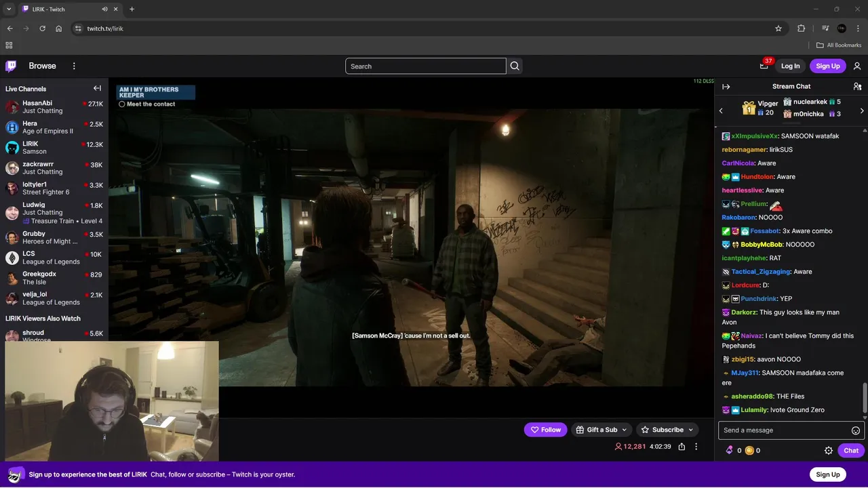
Task: Click the top Sign Up button
Action: coord(827,66)
